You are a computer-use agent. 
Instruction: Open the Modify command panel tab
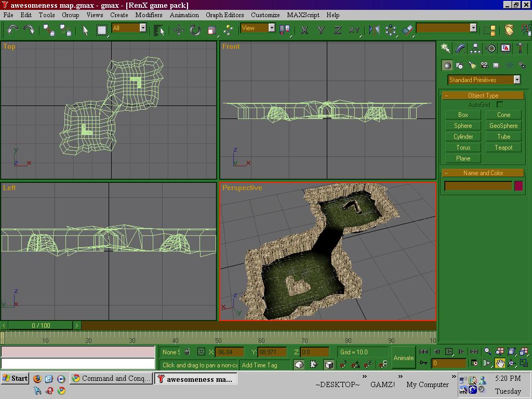pos(460,48)
